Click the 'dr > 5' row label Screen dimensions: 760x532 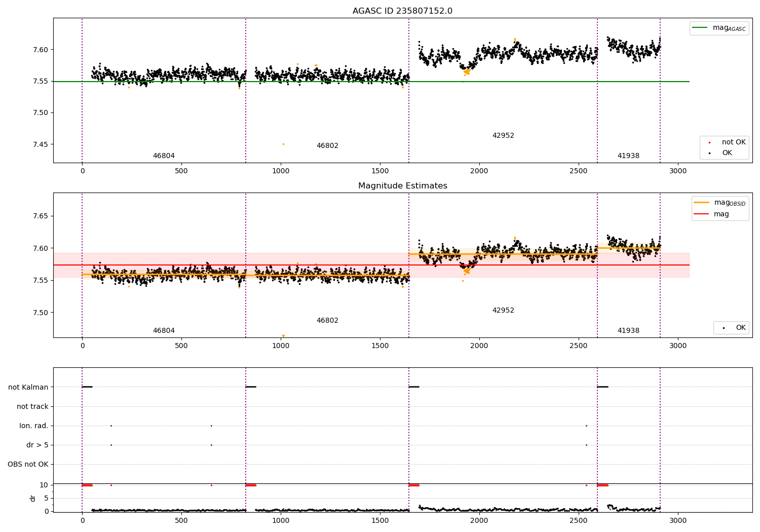pyautogui.click(x=37, y=445)
